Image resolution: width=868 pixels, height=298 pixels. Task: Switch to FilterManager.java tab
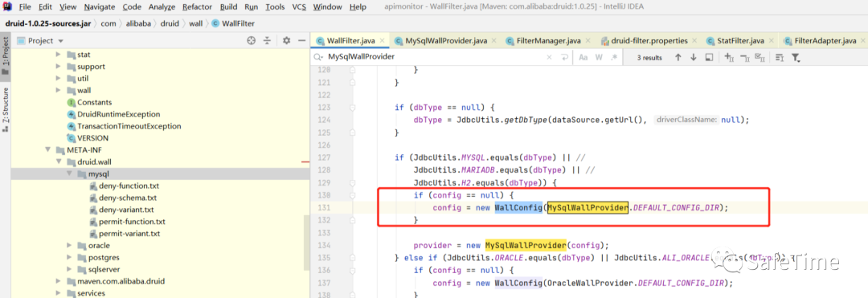point(548,41)
